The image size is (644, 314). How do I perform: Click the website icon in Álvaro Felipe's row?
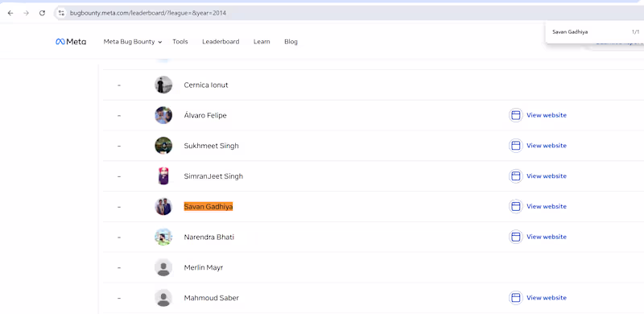tap(516, 115)
